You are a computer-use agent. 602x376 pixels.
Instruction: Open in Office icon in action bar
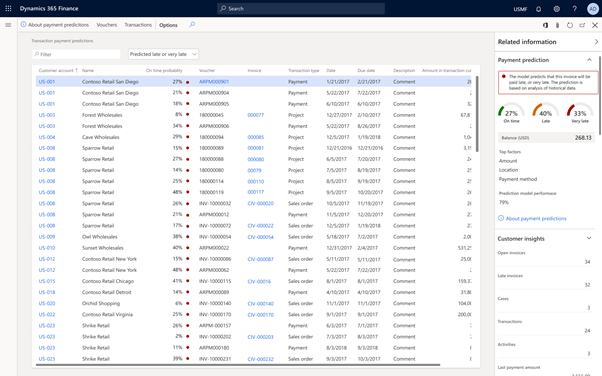click(545, 25)
